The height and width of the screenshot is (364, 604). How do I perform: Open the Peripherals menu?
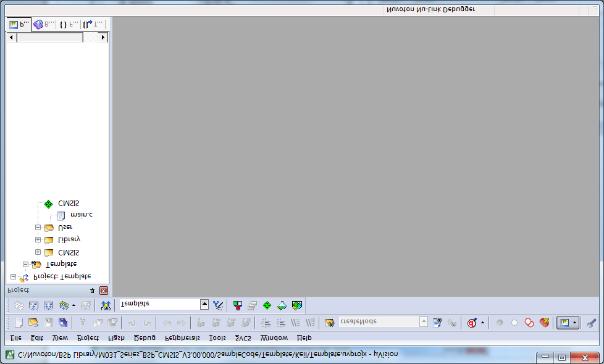click(x=182, y=338)
